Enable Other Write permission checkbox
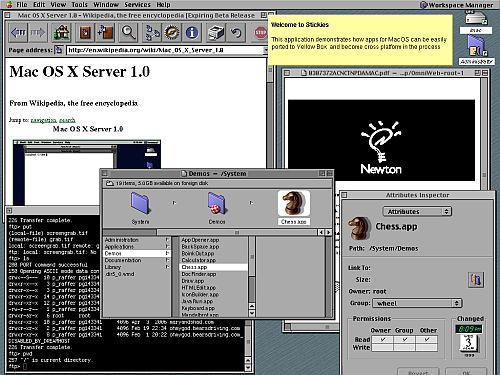500x375 pixels. coord(427,348)
